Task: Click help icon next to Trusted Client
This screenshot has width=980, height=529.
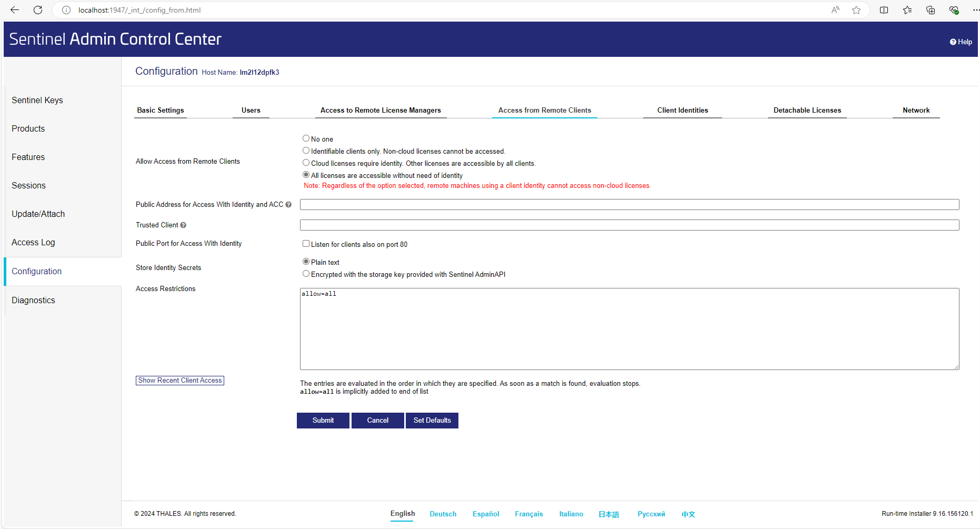Action: click(x=183, y=225)
